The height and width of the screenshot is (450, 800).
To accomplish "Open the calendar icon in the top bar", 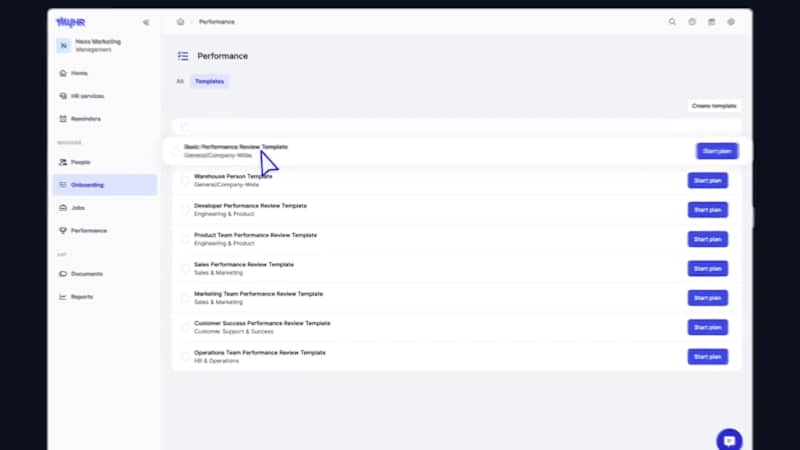I will [x=711, y=22].
